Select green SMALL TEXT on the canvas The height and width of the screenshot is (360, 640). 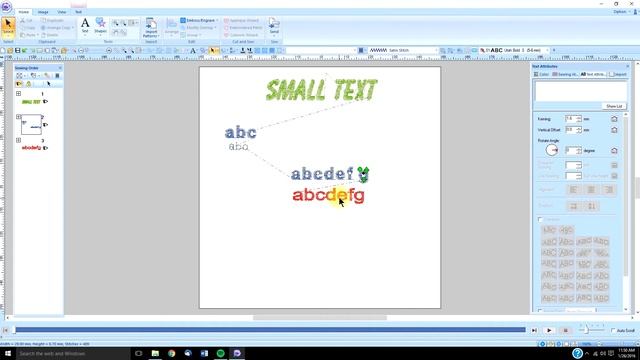click(322, 90)
